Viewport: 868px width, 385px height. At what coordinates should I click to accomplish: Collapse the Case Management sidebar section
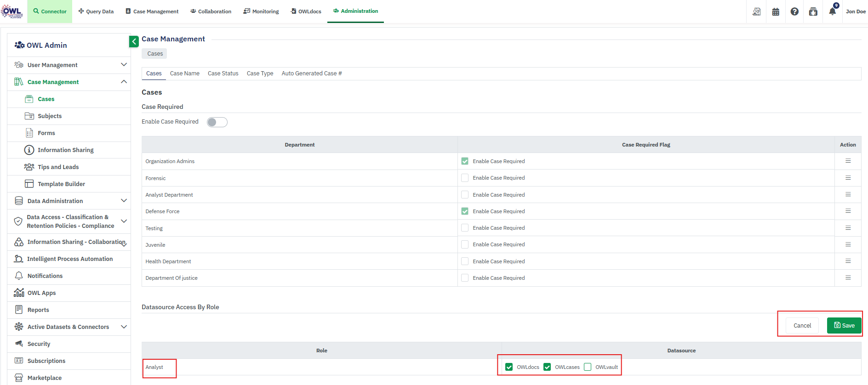pos(124,82)
